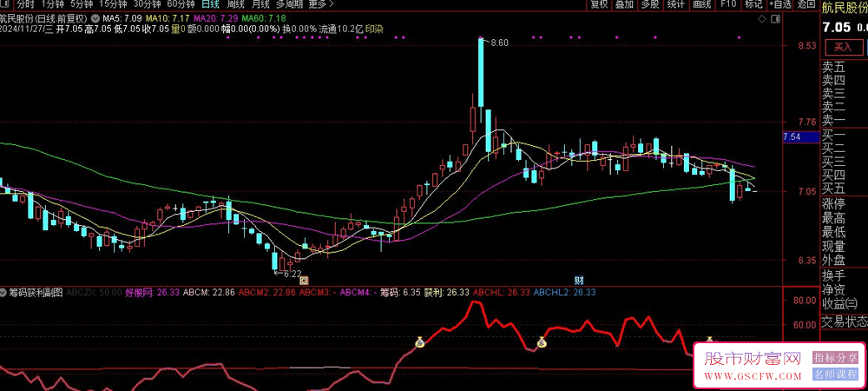Switch to the 日线 daily chart
The width and height of the screenshot is (868, 391).
coord(210,4)
